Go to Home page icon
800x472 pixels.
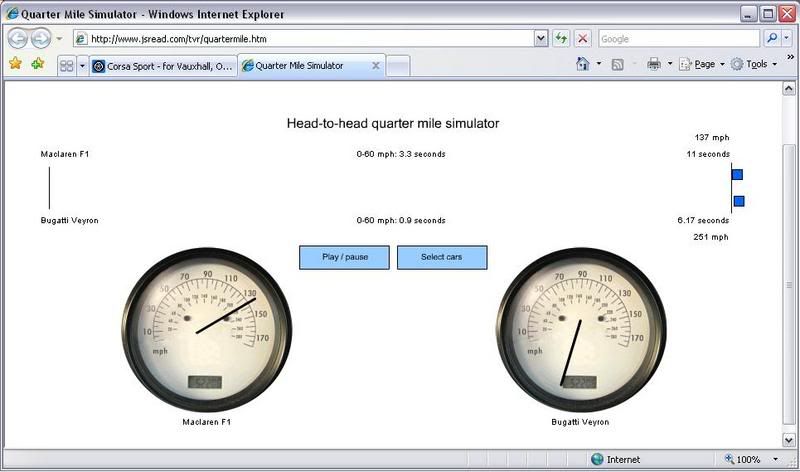[x=582, y=64]
